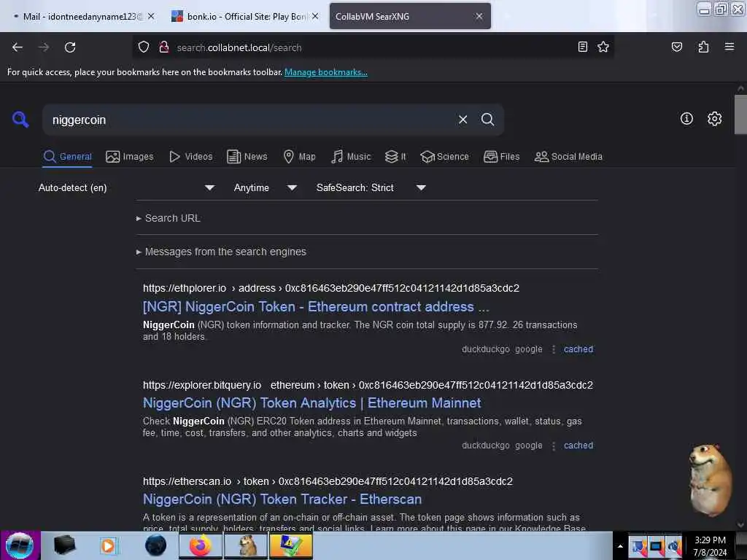Select the News search category
The image size is (747, 560).
click(247, 157)
